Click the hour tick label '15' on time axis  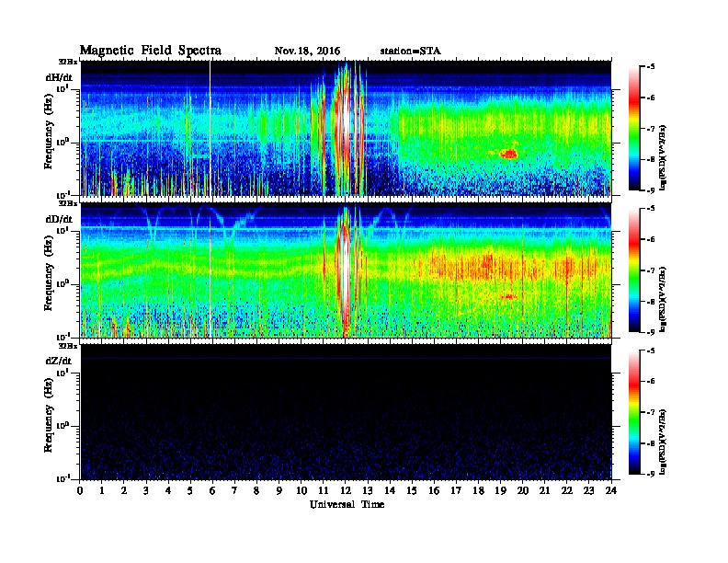tap(412, 490)
